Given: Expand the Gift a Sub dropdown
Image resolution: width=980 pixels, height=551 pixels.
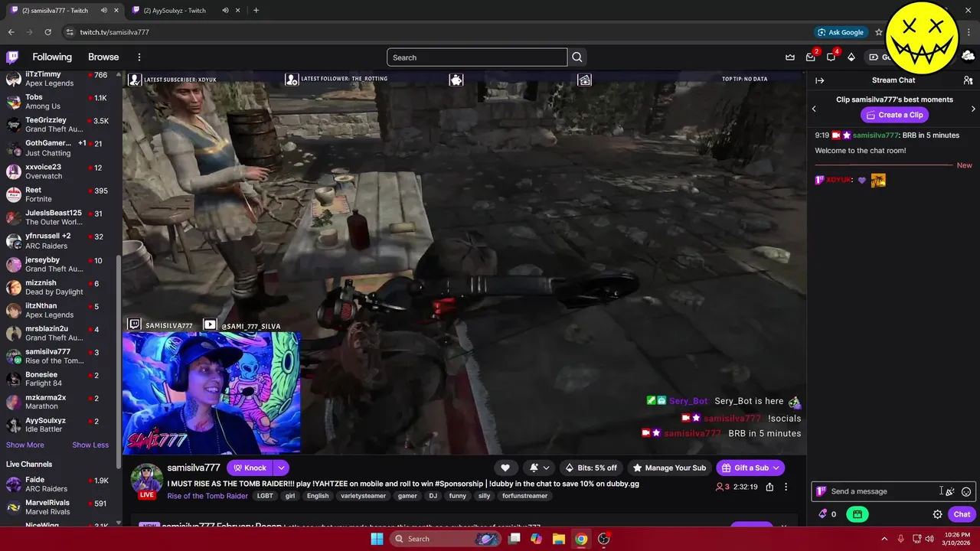Looking at the screenshot, I should pyautogui.click(x=776, y=468).
